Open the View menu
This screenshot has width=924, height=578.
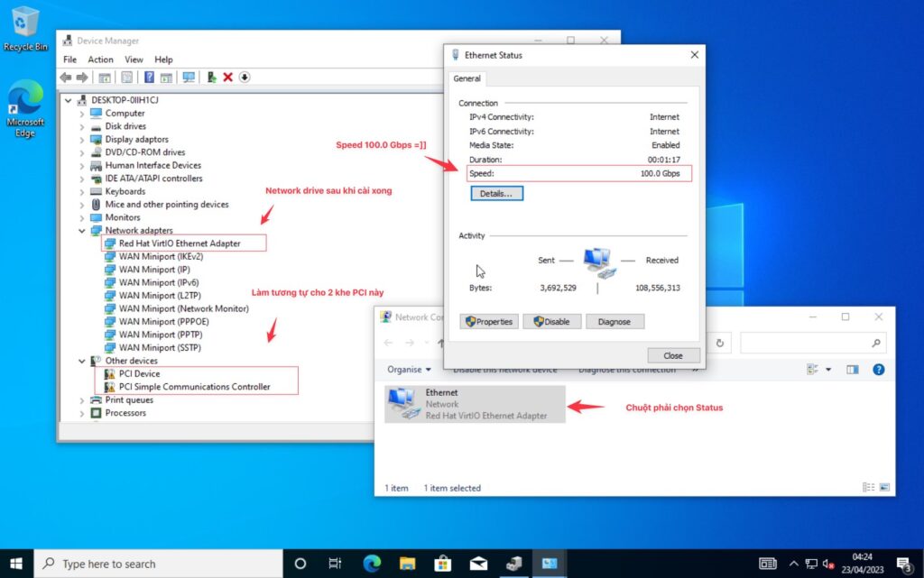(134, 60)
